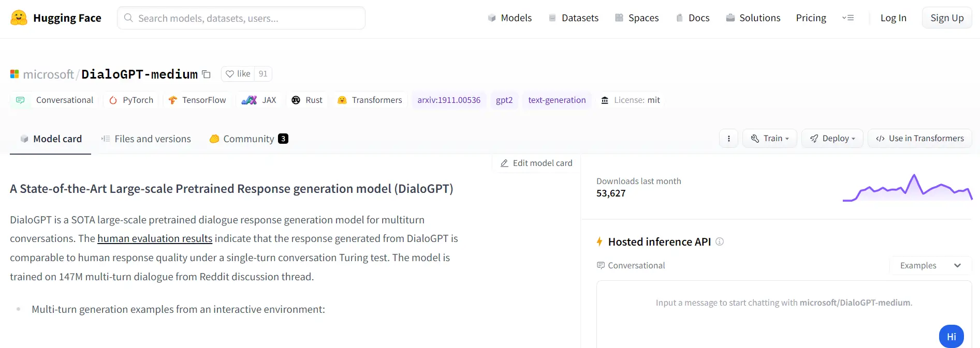Screen dimensions: 980x348
Task: Expand the navbar more menu
Action: point(848,18)
